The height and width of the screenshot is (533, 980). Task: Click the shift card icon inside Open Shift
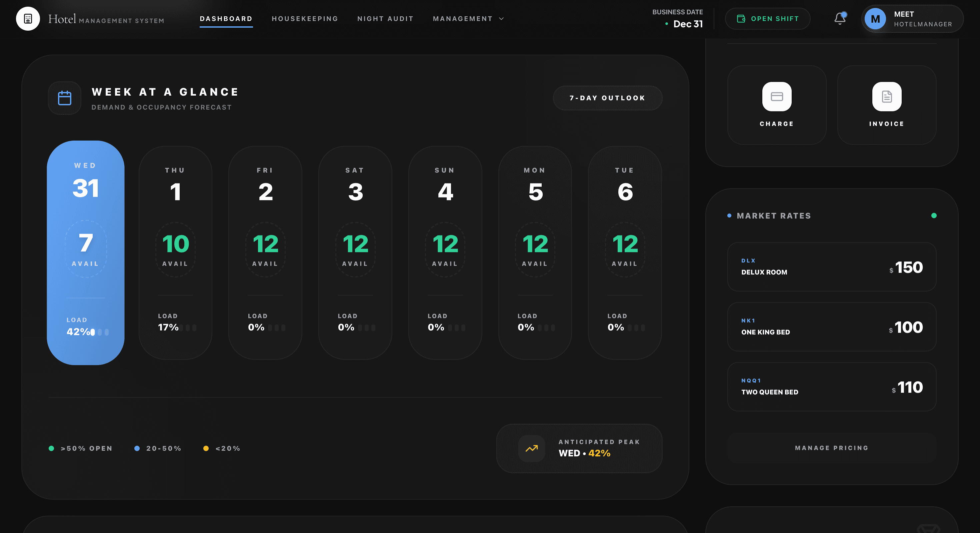tap(741, 18)
